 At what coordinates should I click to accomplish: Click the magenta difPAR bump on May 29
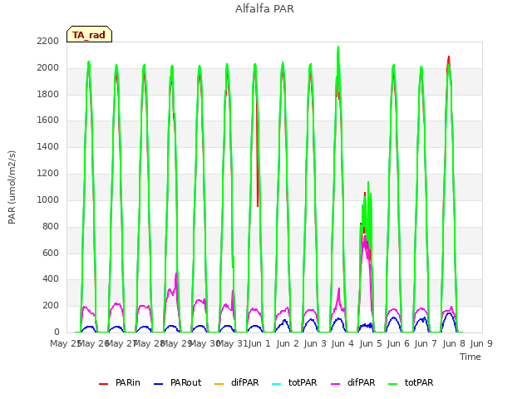click(176, 274)
